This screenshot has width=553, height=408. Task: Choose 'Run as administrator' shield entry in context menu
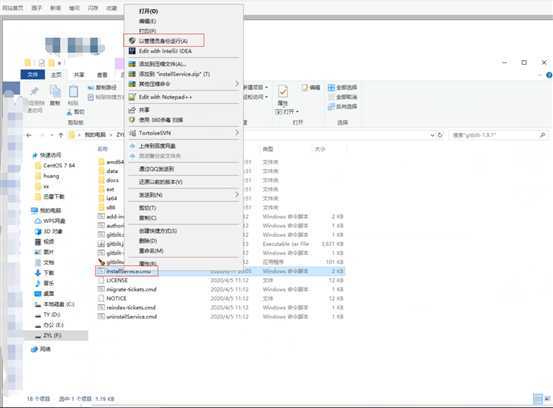[x=164, y=41]
